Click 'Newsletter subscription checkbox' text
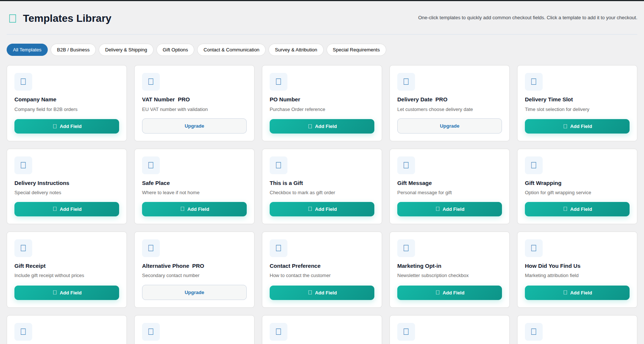This screenshot has width=644, height=344. (x=433, y=276)
